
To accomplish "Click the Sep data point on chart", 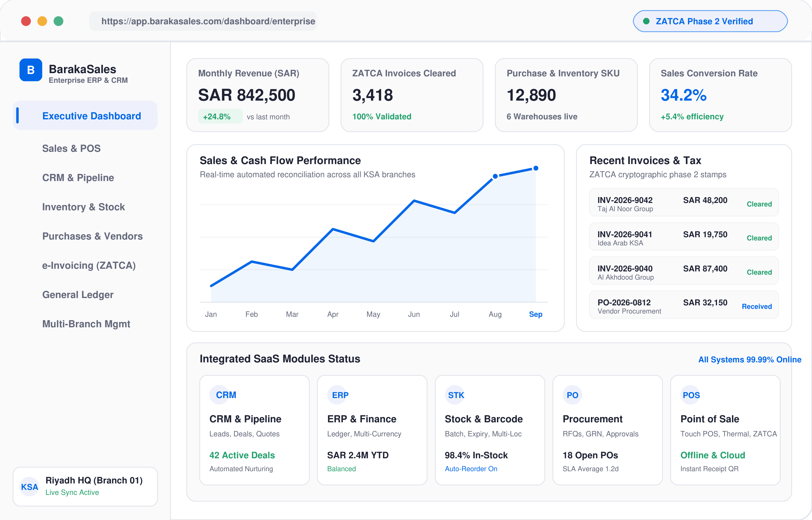I will pos(535,168).
